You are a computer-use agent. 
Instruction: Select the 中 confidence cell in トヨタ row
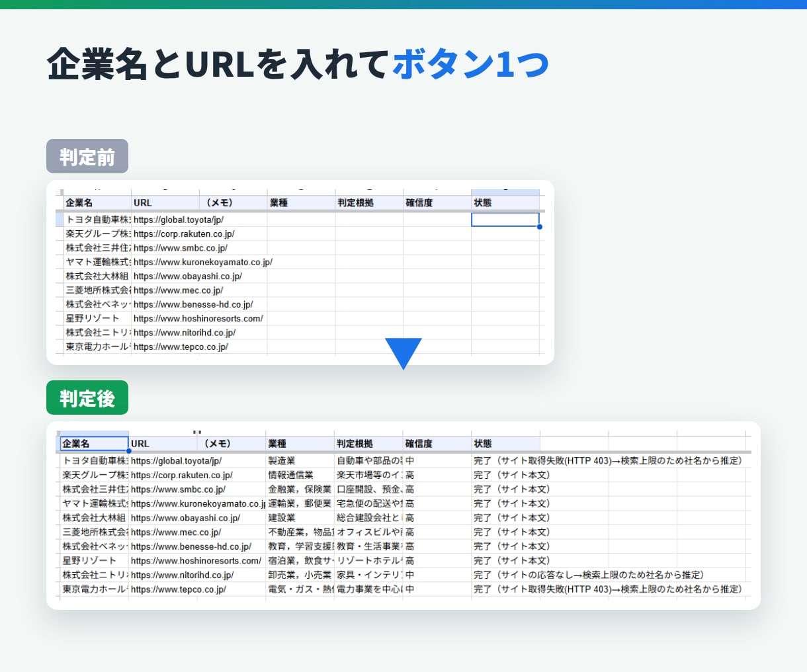click(437, 460)
